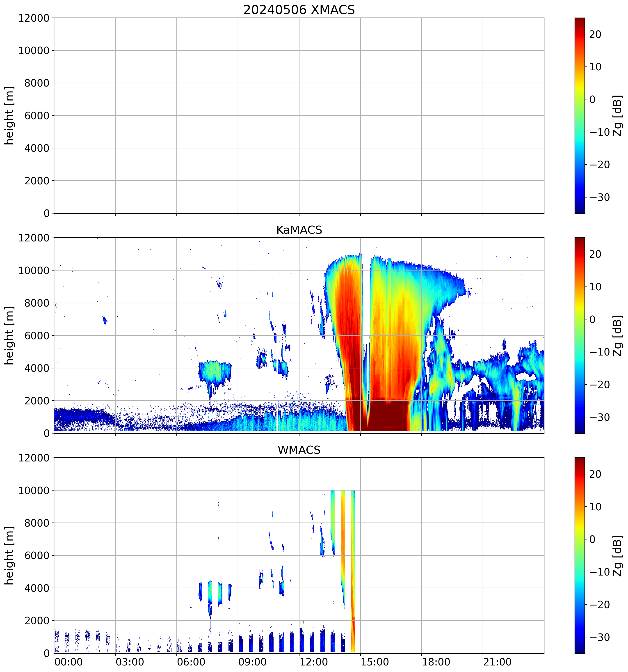Click the KaMACS colorbar Zg [dB] label
Image resolution: width=628 pixels, height=672 pixels.
click(x=618, y=336)
